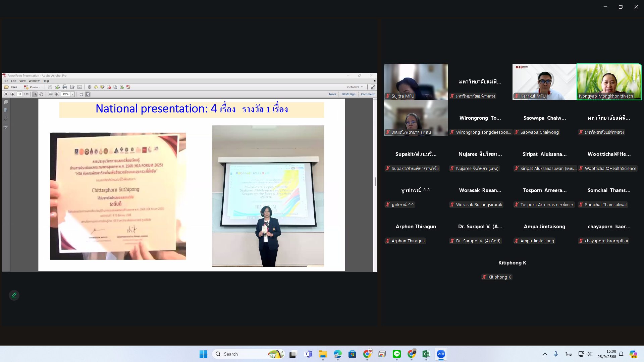Open the Comment pane
The image size is (644, 362).
pyautogui.click(x=368, y=94)
